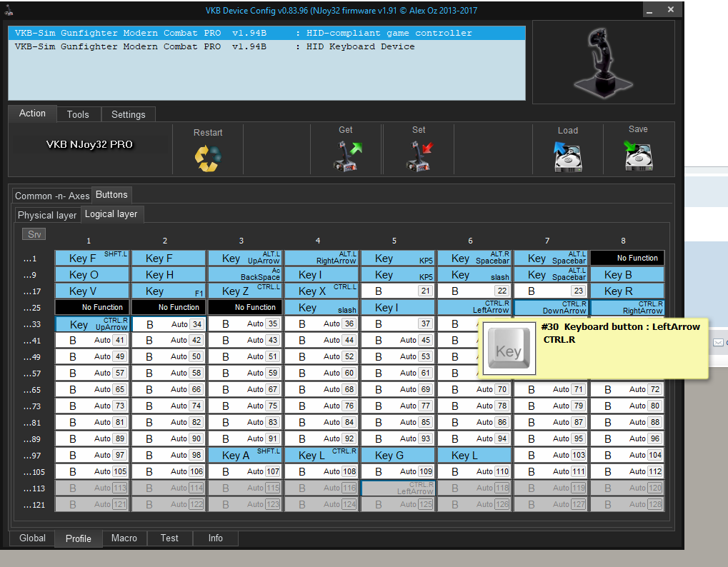The height and width of the screenshot is (567, 728).
Task: Open the Test bottom tab
Action: 169,538
